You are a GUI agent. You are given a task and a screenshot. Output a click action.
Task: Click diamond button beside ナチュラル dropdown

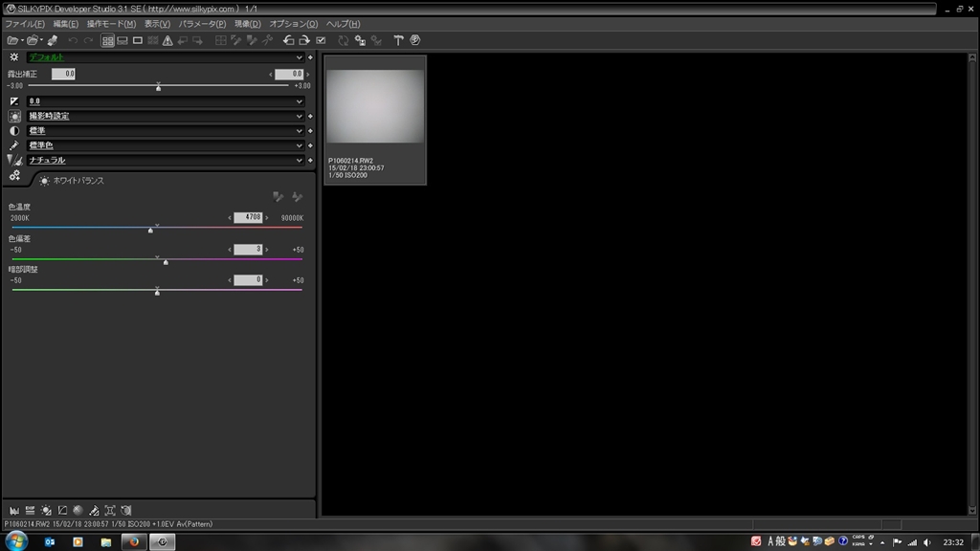tap(311, 161)
